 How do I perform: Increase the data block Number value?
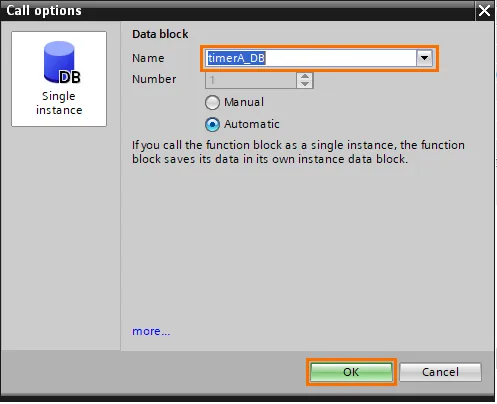(x=305, y=77)
